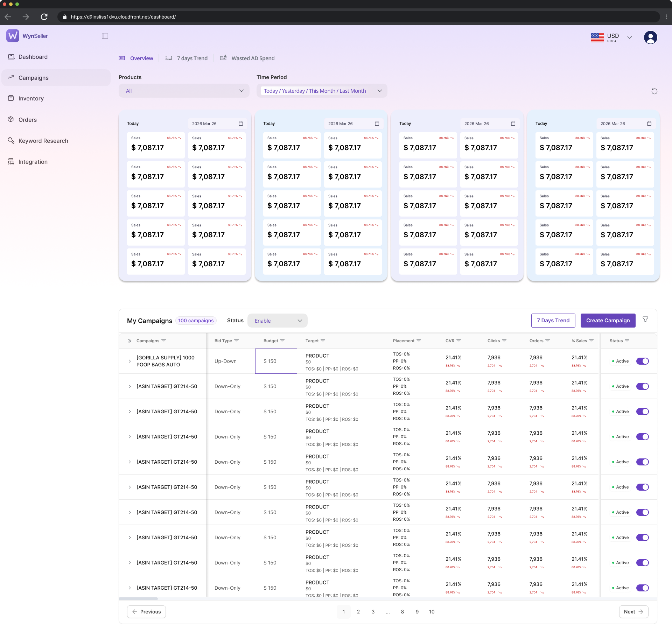
Task: Open calendar icon in third Today card
Action: (x=513, y=124)
